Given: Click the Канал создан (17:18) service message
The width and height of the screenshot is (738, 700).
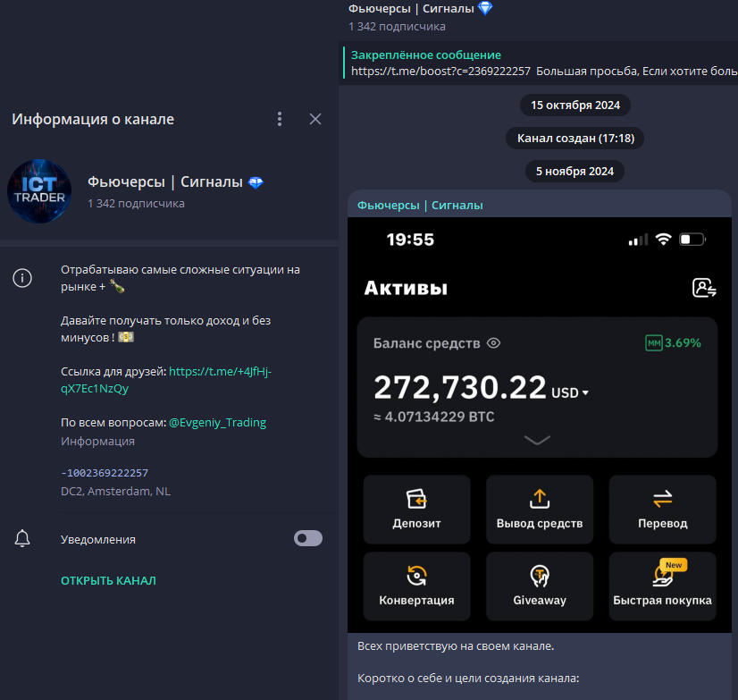Looking at the screenshot, I should click(x=575, y=139).
